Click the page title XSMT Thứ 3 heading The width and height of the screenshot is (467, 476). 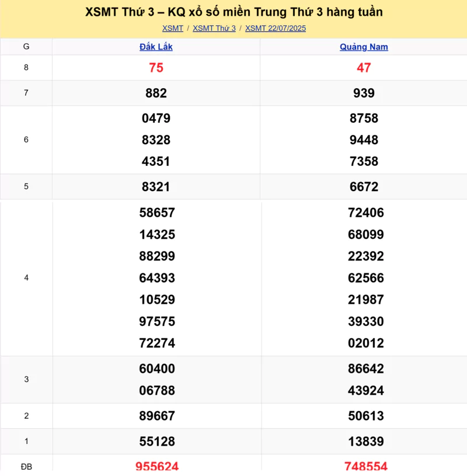[x=233, y=12]
